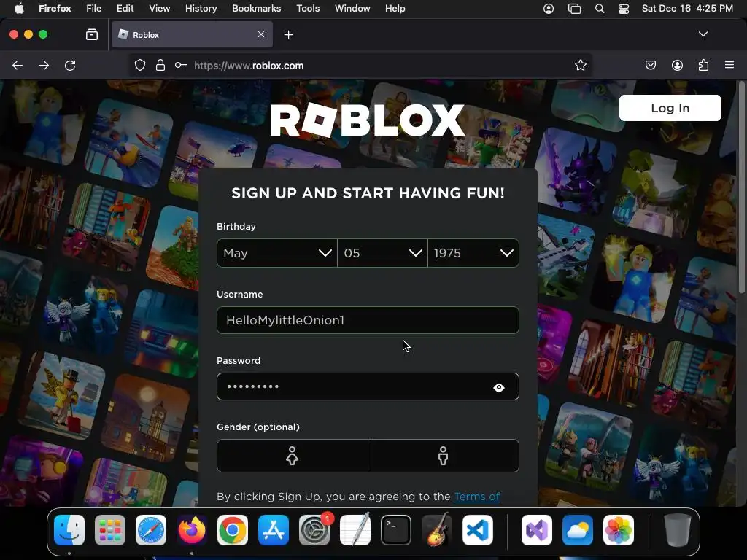Open a new tab with plus button

click(x=289, y=35)
